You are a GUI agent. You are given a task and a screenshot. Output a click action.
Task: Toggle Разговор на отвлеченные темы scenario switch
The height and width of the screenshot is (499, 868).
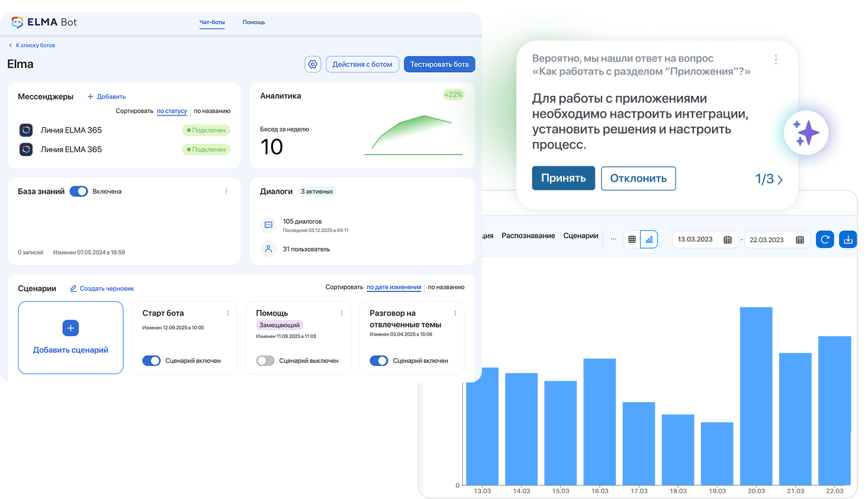pyautogui.click(x=379, y=360)
